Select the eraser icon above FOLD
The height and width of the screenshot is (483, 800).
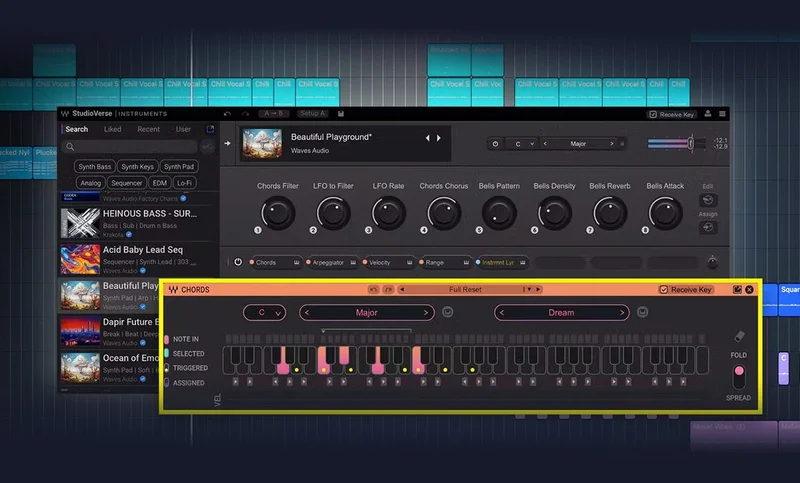[x=739, y=337]
